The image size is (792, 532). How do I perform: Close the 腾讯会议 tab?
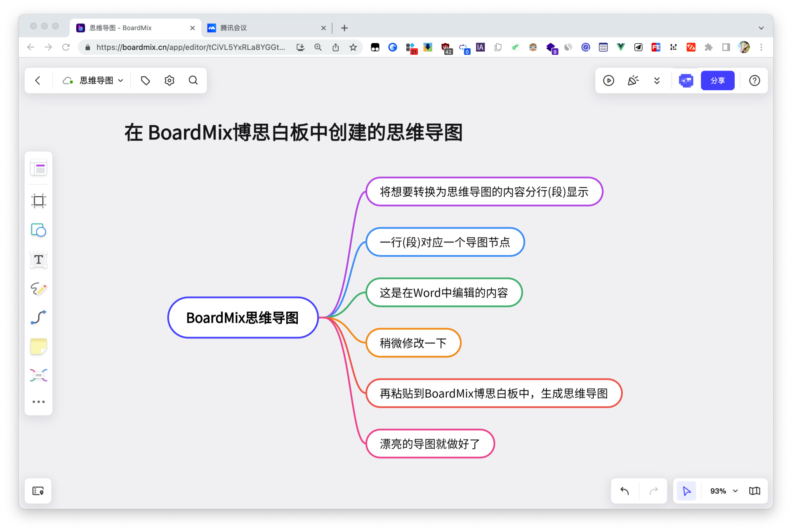pyautogui.click(x=323, y=28)
